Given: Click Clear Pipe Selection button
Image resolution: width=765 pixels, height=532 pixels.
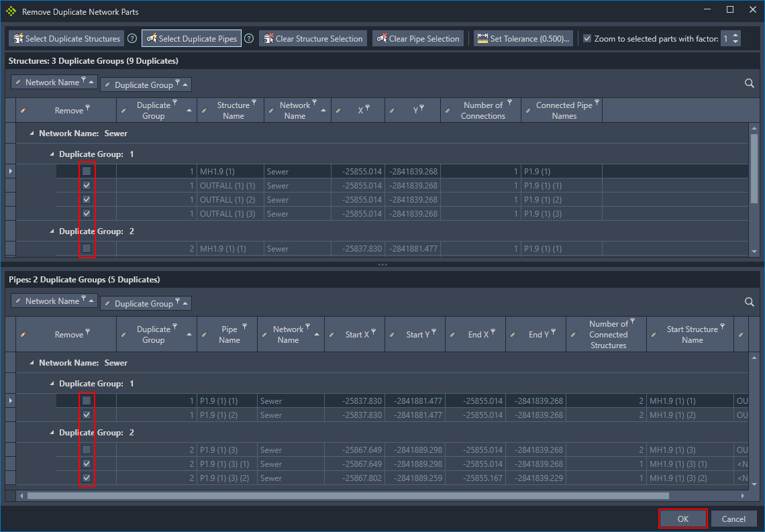Looking at the screenshot, I should point(418,38).
